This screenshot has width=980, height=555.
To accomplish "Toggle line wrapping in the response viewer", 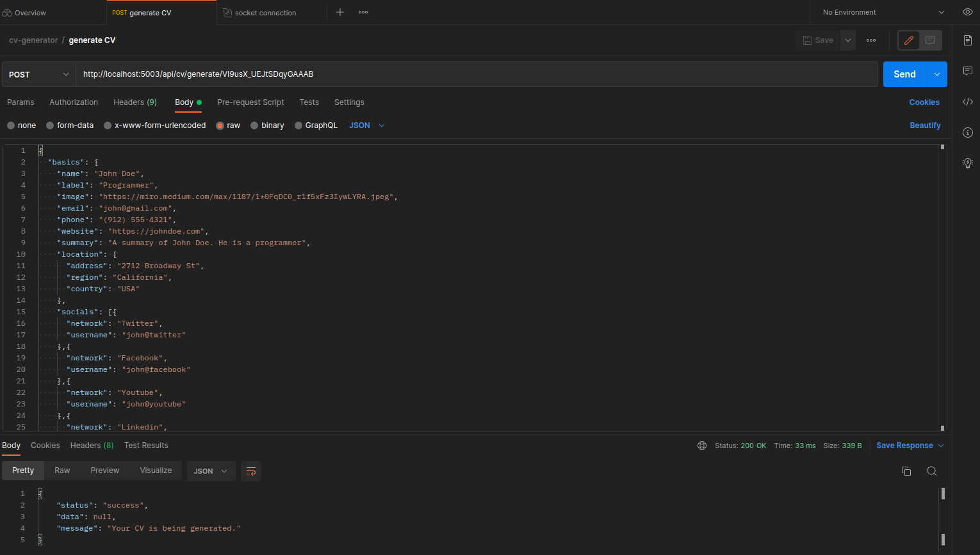I will [250, 471].
